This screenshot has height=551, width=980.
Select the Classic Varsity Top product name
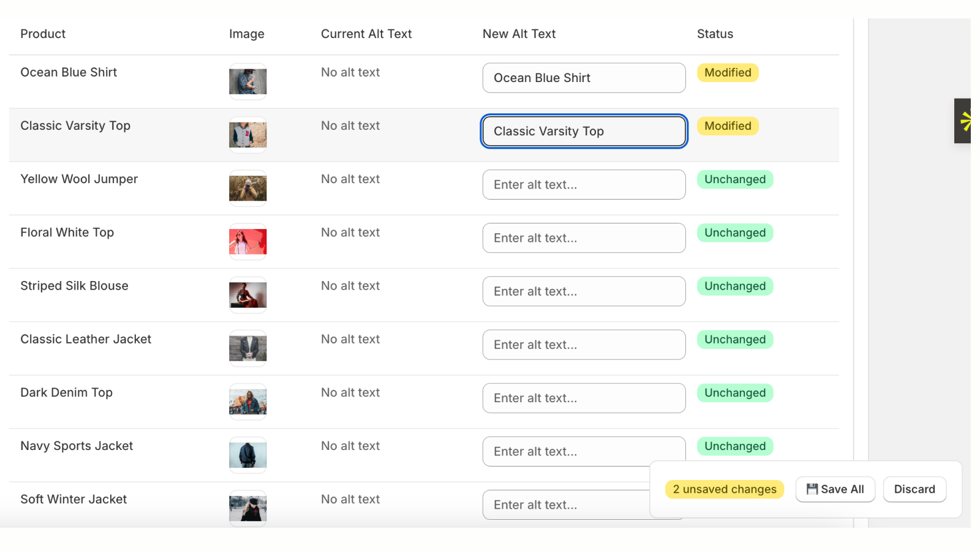point(75,126)
